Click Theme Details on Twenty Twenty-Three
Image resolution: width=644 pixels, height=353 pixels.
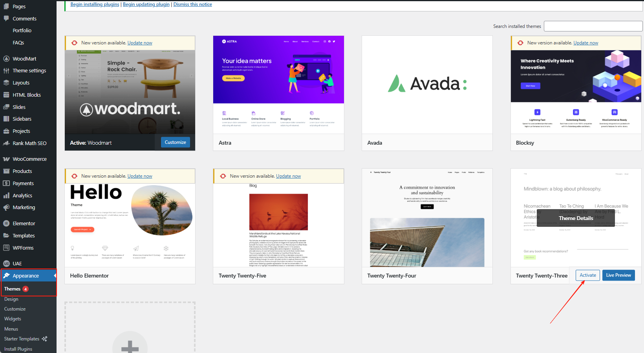point(576,218)
